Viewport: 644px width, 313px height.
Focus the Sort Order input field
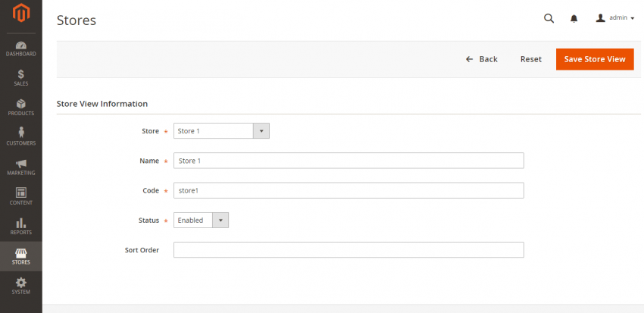349,250
